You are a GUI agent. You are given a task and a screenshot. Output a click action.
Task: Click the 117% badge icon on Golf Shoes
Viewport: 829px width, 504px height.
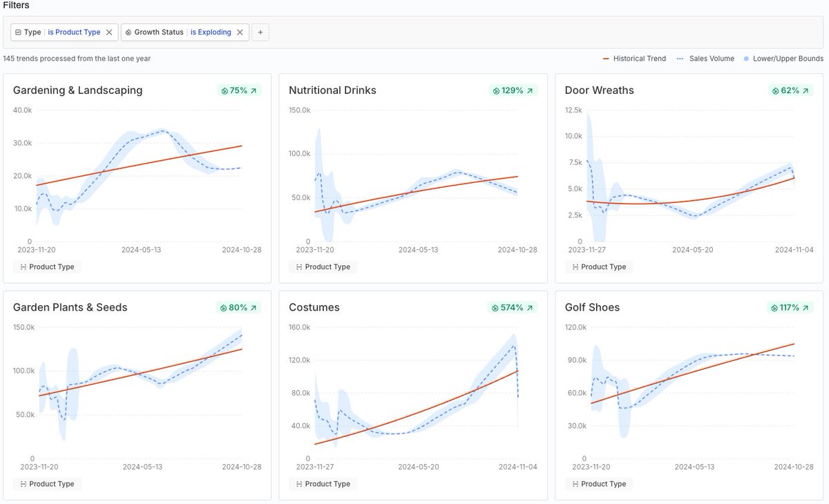(x=774, y=307)
